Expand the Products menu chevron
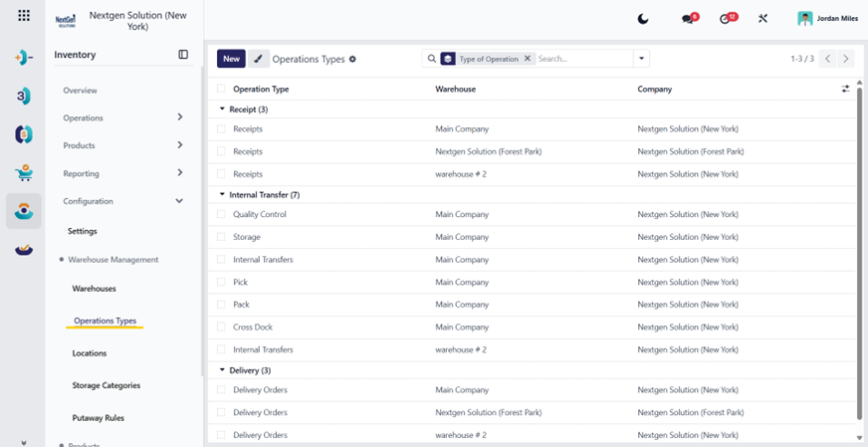Image resolution: width=868 pixels, height=447 pixels. click(x=180, y=144)
